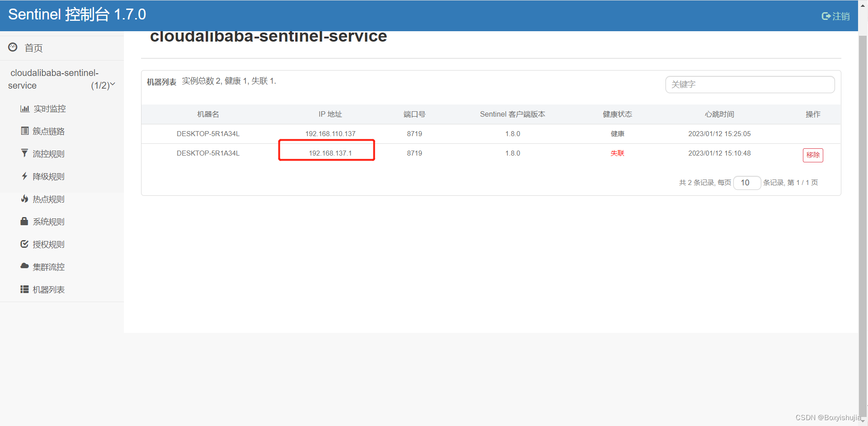Click the 授权规则 check icon
868x426 pixels.
[x=24, y=244]
